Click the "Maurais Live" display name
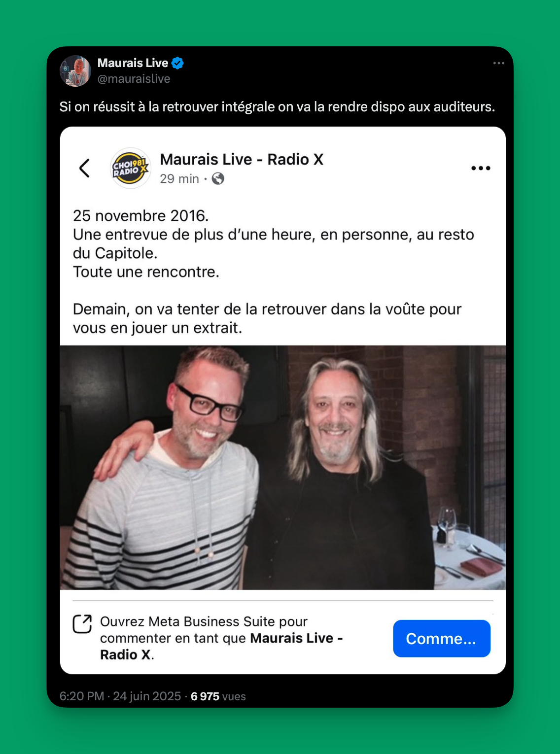This screenshot has height=754, width=560. tap(133, 63)
